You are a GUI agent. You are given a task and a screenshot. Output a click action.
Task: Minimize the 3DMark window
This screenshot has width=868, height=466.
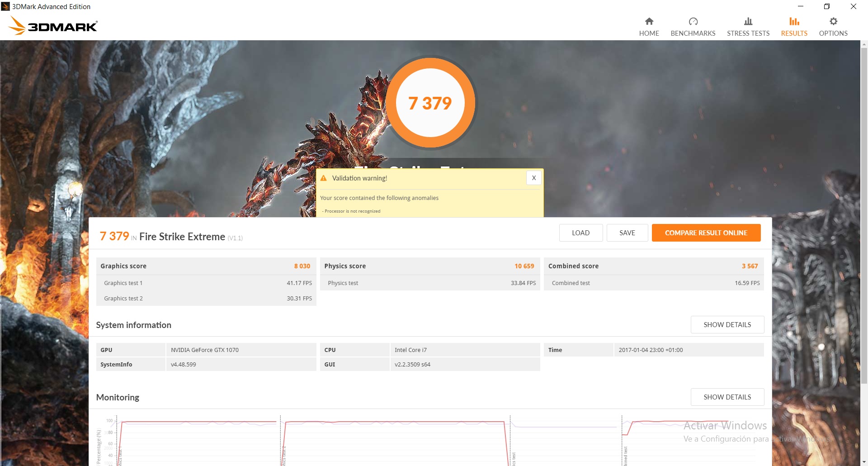801,6
